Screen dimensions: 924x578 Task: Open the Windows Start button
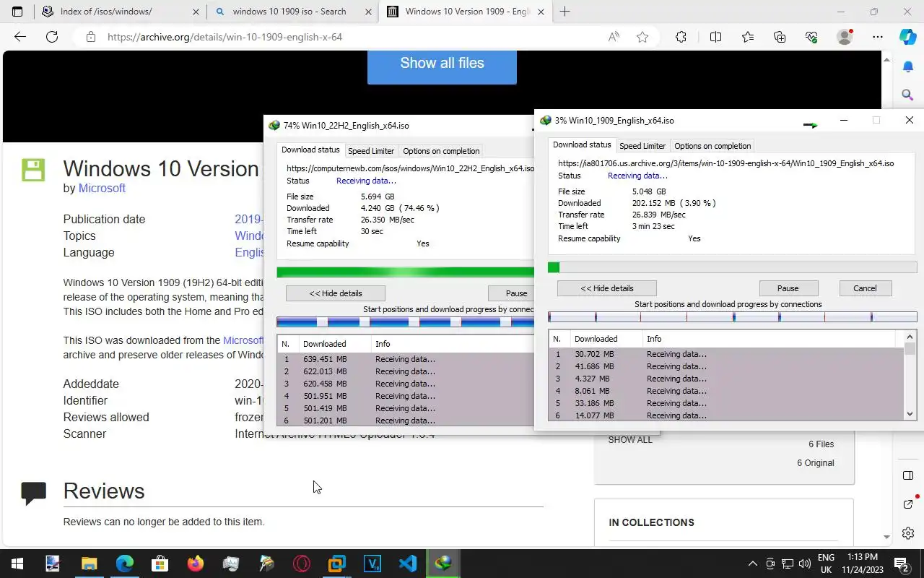coord(17,564)
